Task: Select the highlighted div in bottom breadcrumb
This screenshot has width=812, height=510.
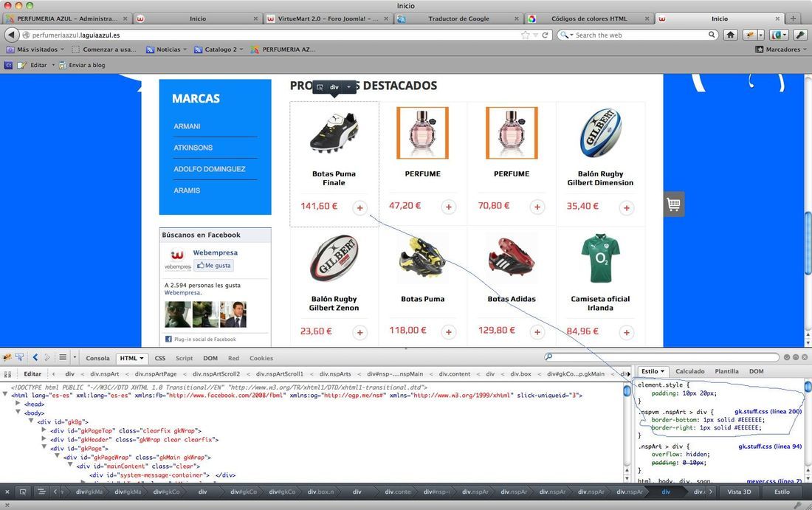Action: pos(666,492)
